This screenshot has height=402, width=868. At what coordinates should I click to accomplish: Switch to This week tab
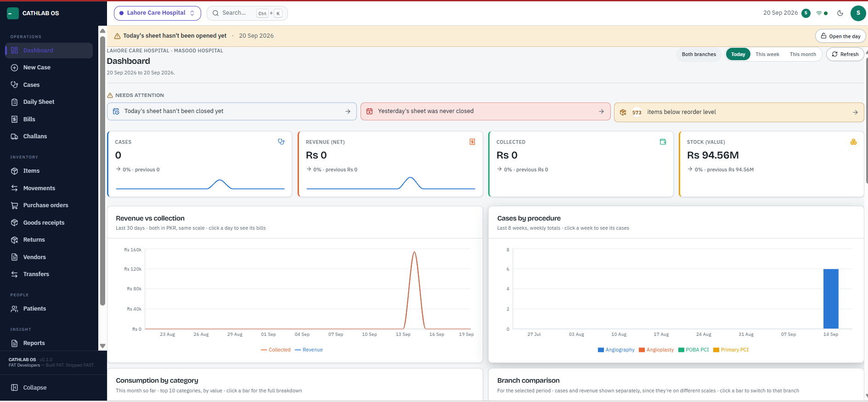pyautogui.click(x=767, y=54)
